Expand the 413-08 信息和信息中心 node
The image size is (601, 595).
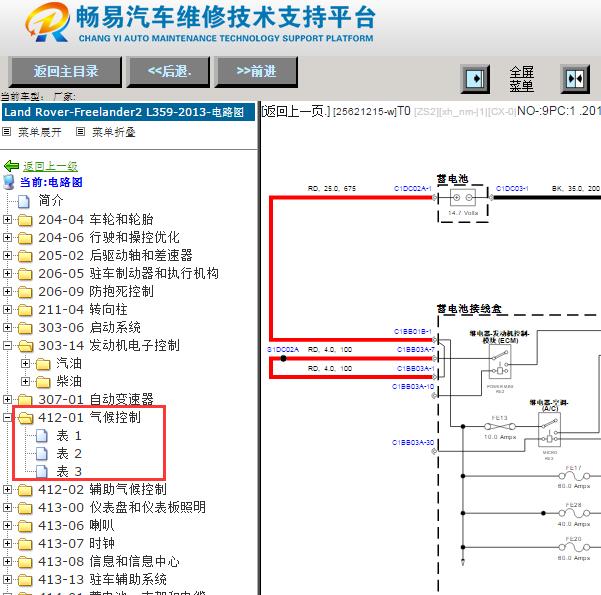(x=7, y=562)
